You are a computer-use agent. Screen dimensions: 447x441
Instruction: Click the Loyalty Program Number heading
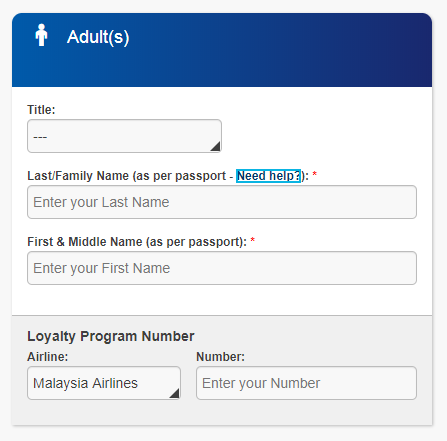pyautogui.click(x=111, y=336)
